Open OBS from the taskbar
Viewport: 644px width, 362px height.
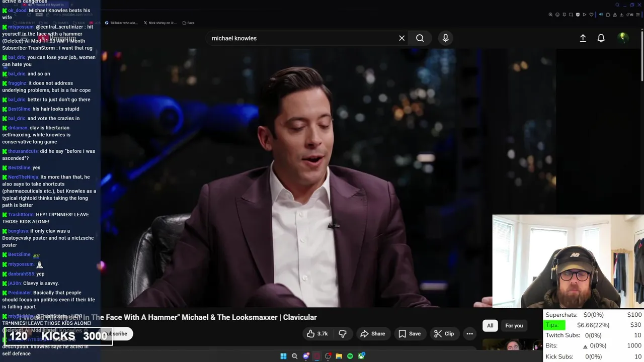coord(328,356)
